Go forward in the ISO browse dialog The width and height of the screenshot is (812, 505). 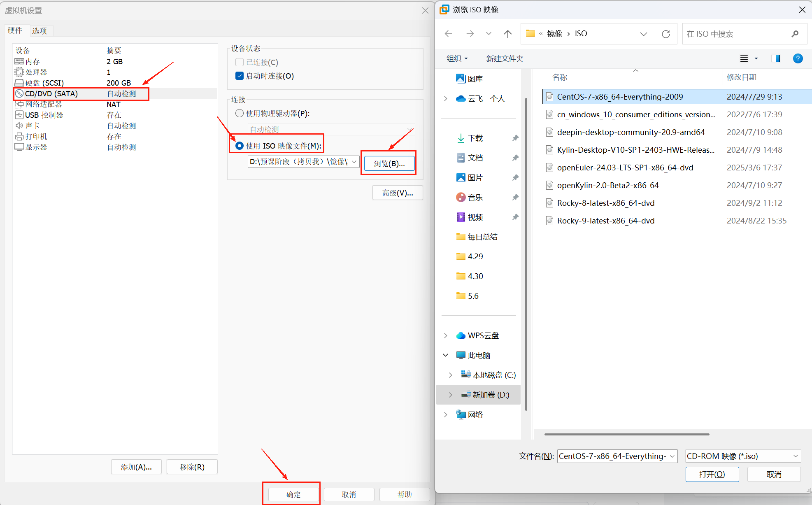coord(470,34)
